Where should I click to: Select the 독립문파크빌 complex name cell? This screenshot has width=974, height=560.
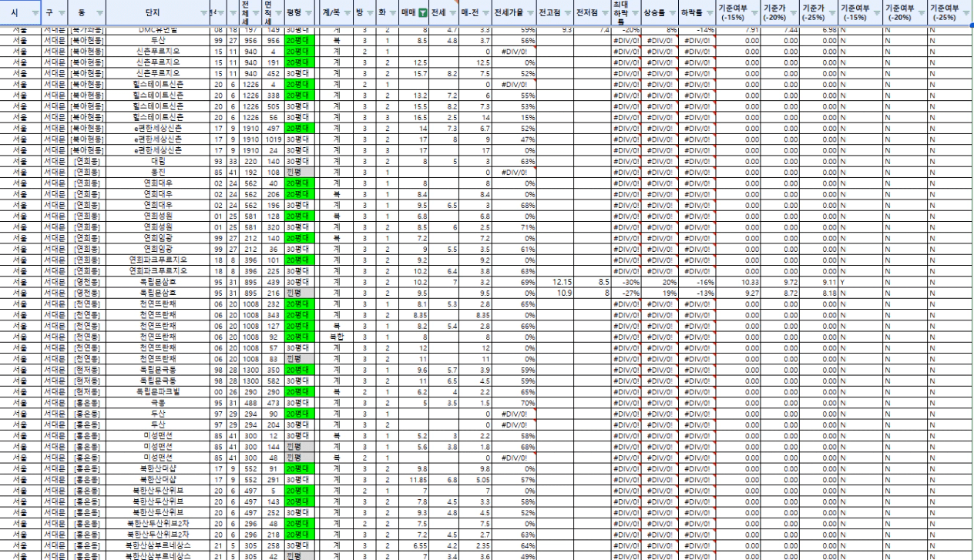[x=159, y=391]
